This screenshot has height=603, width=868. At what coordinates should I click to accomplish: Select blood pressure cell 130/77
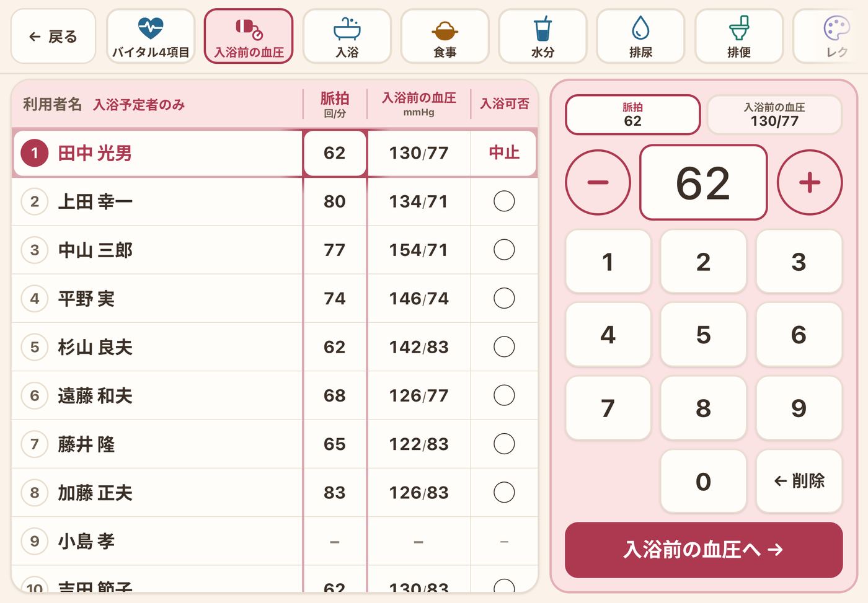coord(418,153)
